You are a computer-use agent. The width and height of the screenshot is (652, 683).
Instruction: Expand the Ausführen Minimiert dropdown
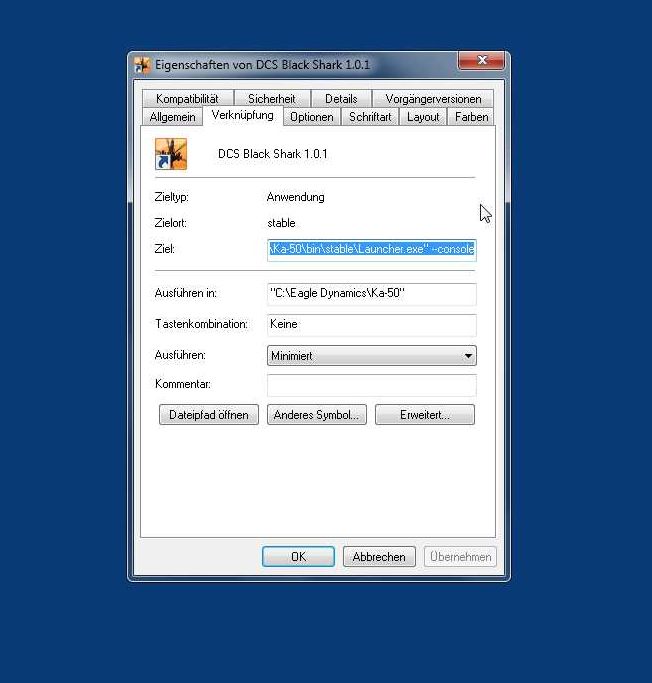pos(372,356)
